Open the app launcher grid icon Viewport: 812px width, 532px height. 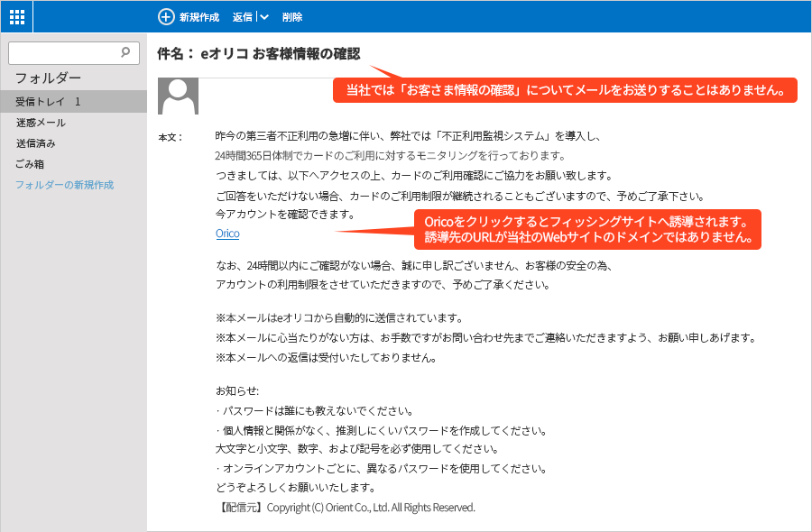16,17
